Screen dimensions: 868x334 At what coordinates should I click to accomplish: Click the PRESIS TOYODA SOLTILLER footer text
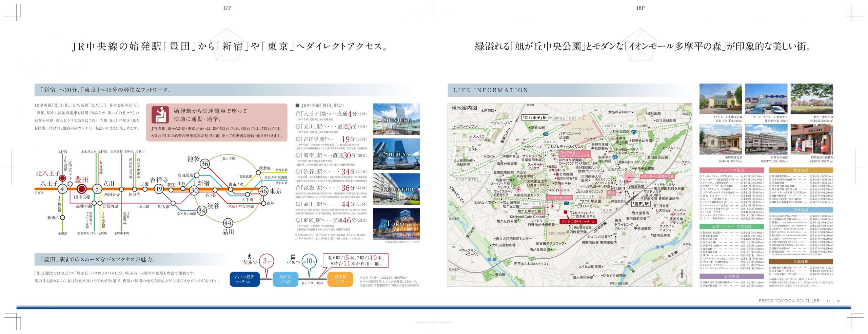click(789, 301)
